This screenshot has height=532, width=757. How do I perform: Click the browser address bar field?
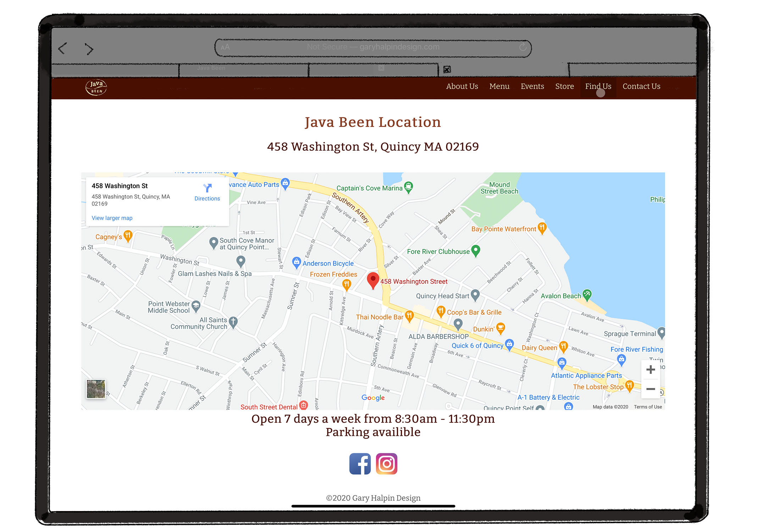pyautogui.click(x=372, y=47)
